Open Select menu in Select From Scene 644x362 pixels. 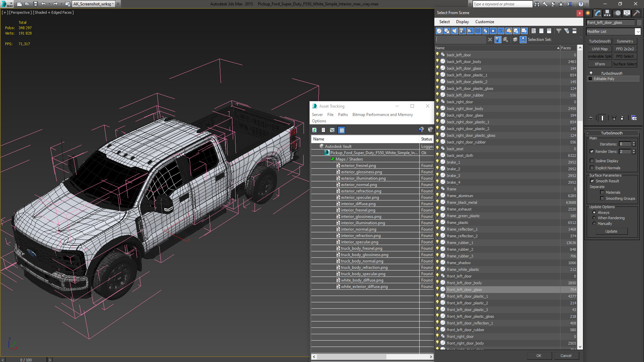pyautogui.click(x=444, y=22)
